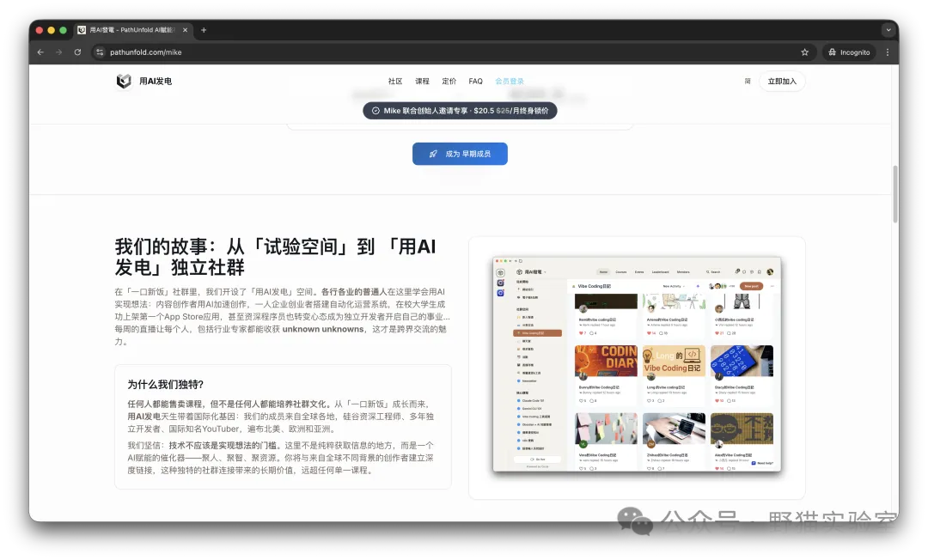Select the 用AI发电 - PathUnfold browser tab

point(133,29)
